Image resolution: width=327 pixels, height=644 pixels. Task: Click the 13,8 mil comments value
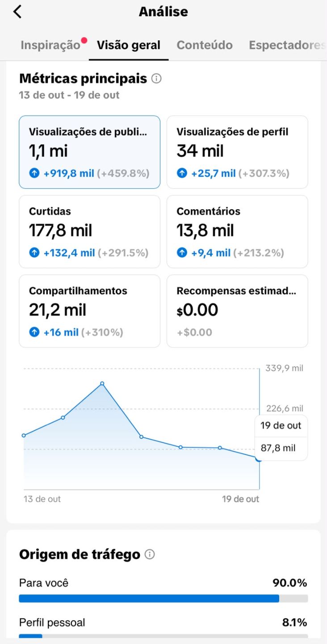coord(205,231)
